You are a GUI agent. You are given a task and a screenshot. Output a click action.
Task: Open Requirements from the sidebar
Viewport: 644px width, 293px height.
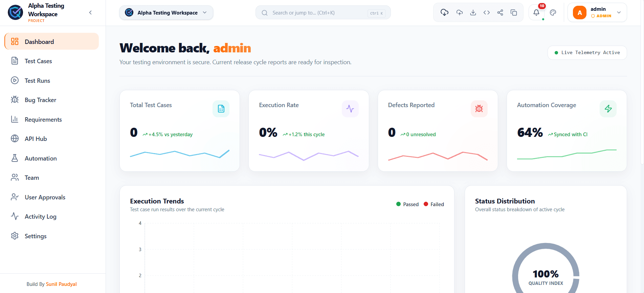[52, 119]
